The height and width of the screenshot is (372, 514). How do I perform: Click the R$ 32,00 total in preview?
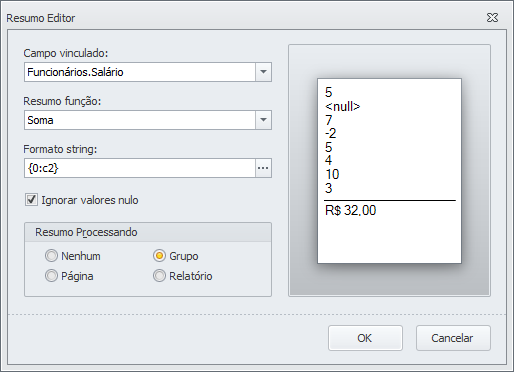pos(351,210)
